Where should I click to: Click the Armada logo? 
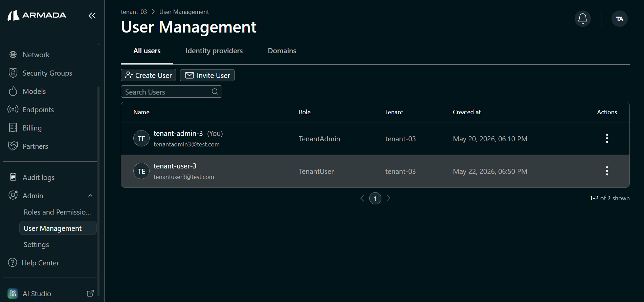[x=37, y=15]
